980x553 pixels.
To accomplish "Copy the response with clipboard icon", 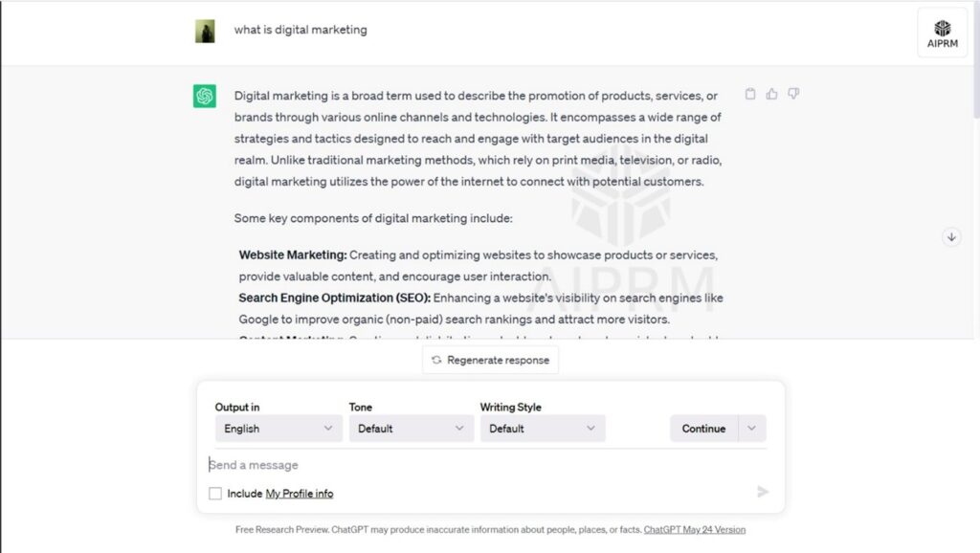I will (750, 94).
